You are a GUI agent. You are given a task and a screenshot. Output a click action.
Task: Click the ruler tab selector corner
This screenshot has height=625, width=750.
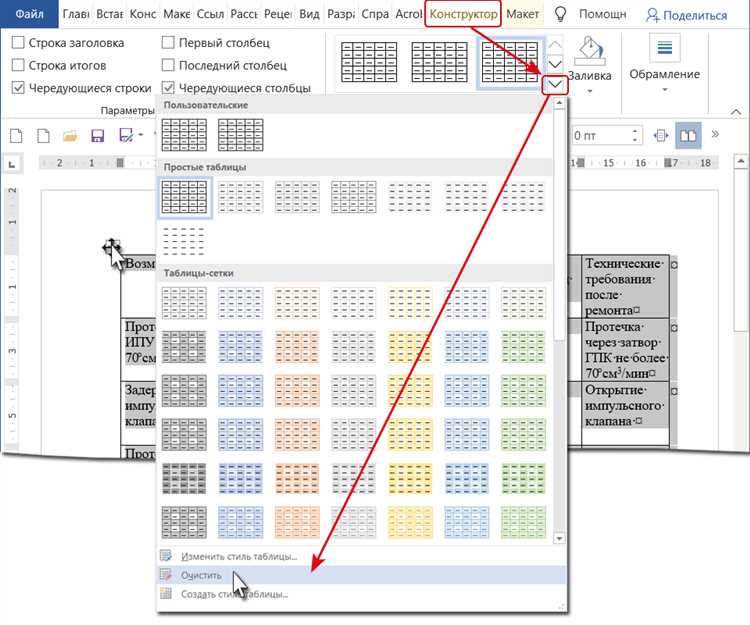click(12, 164)
